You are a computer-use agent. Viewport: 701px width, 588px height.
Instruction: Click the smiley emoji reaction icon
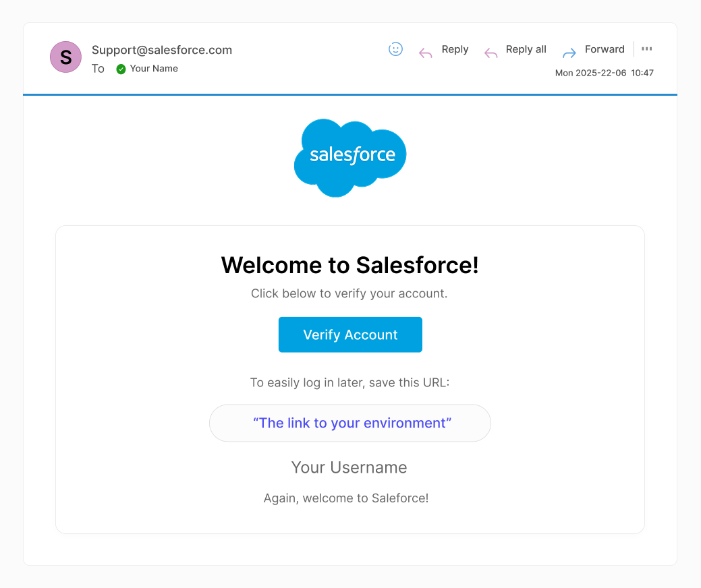point(395,49)
